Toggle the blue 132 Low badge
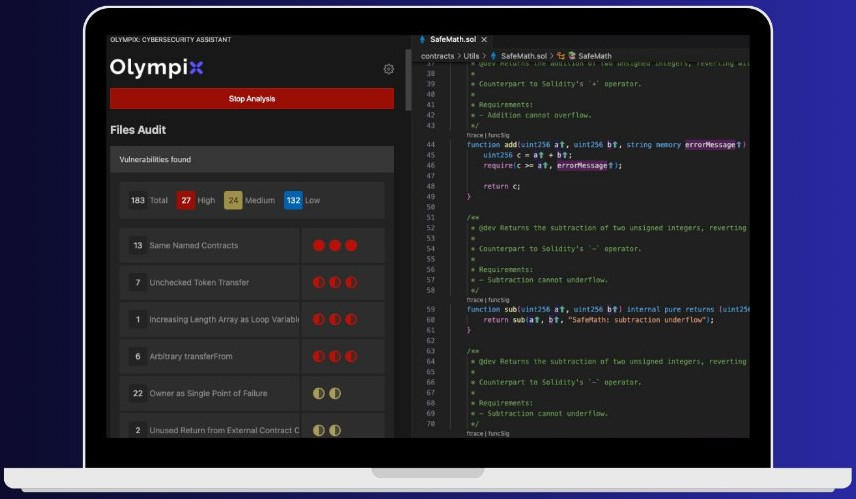This screenshot has width=856, height=499. pos(293,200)
